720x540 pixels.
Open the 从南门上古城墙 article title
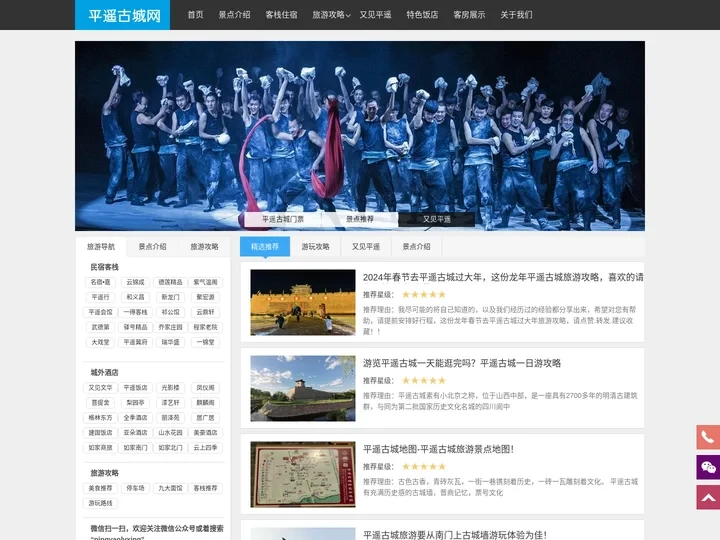[455, 535]
